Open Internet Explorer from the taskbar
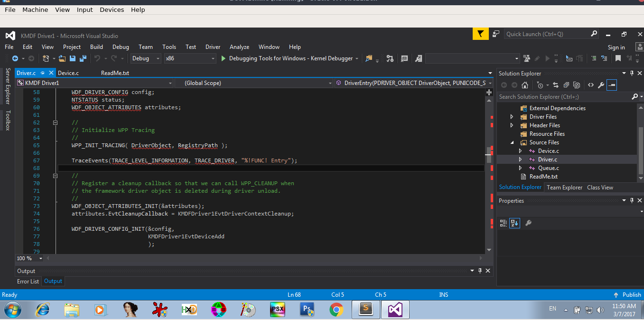 click(43, 310)
